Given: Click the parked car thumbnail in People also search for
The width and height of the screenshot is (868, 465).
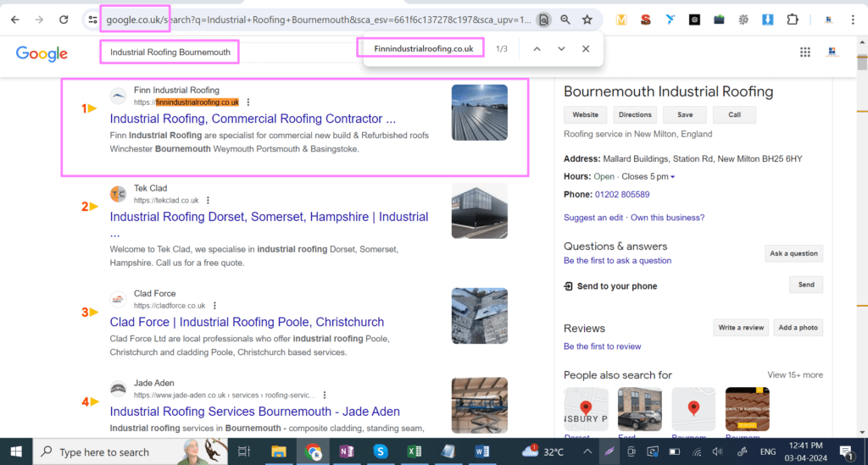Looking at the screenshot, I should coord(639,409).
